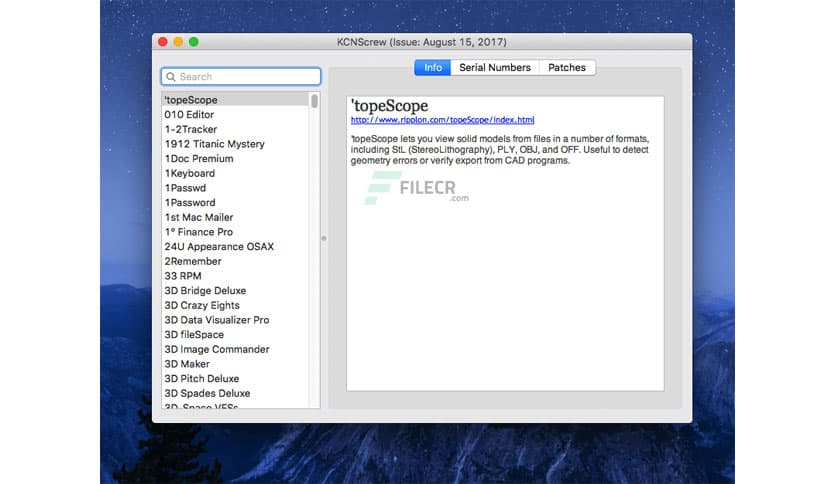Select 3D Spades Deluxe entry
The image size is (836, 484).
(207, 394)
